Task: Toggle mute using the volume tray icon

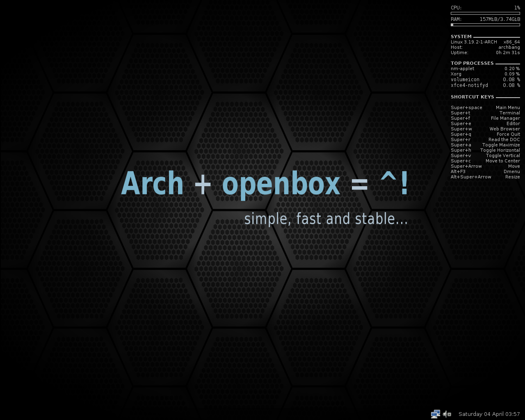Action: pyautogui.click(x=445, y=414)
